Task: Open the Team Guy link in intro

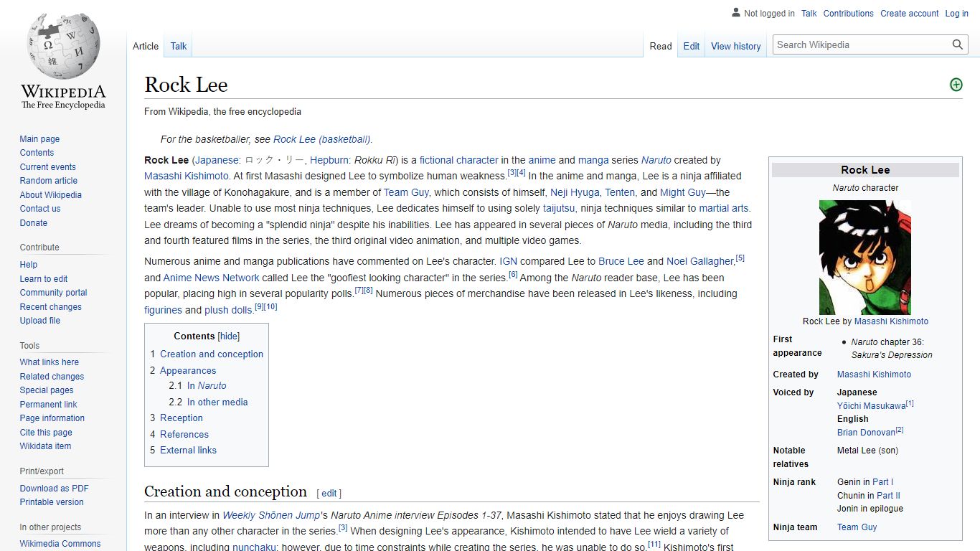Action: tap(406, 192)
